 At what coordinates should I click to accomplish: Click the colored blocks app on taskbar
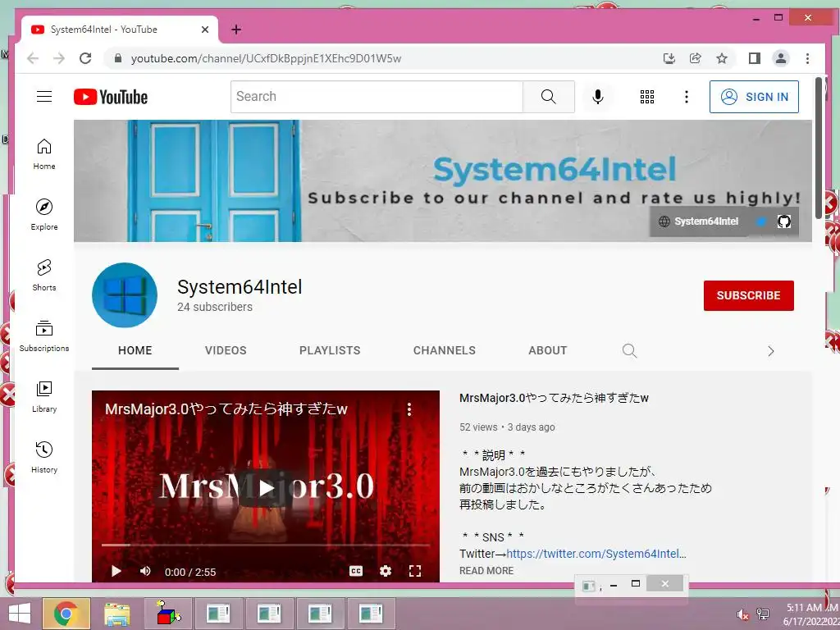tap(167, 614)
